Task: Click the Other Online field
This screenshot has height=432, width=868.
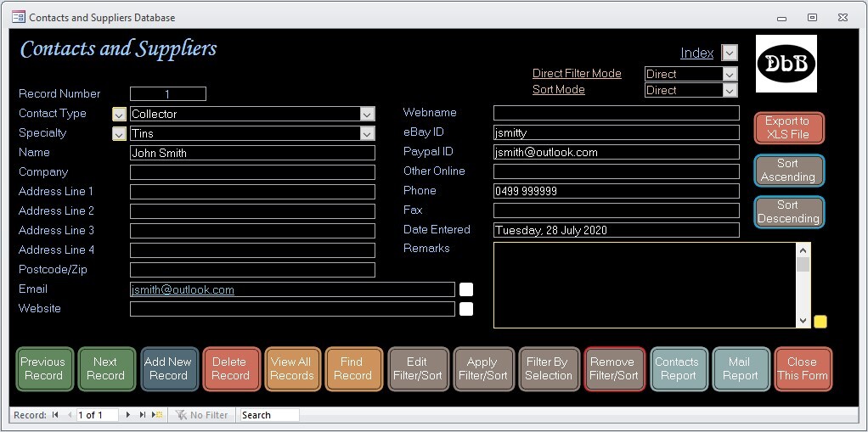Action: pos(616,171)
